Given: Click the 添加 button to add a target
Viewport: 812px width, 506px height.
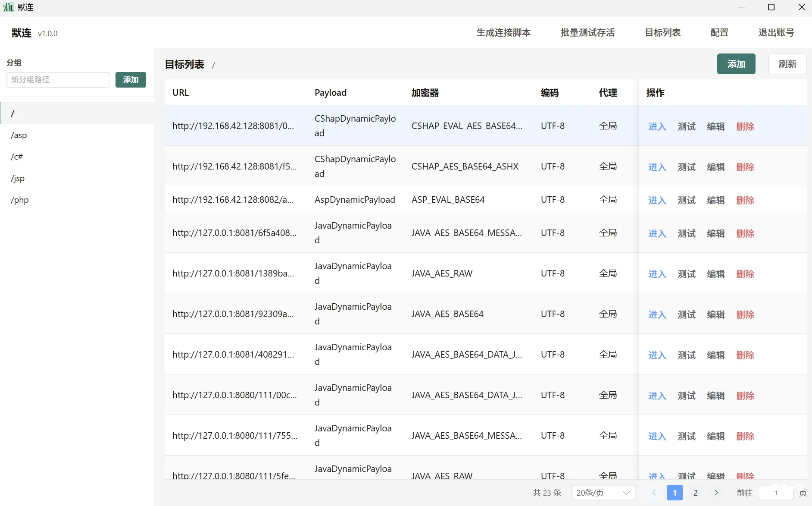Looking at the screenshot, I should pyautogui.click(x=736, y=64).
